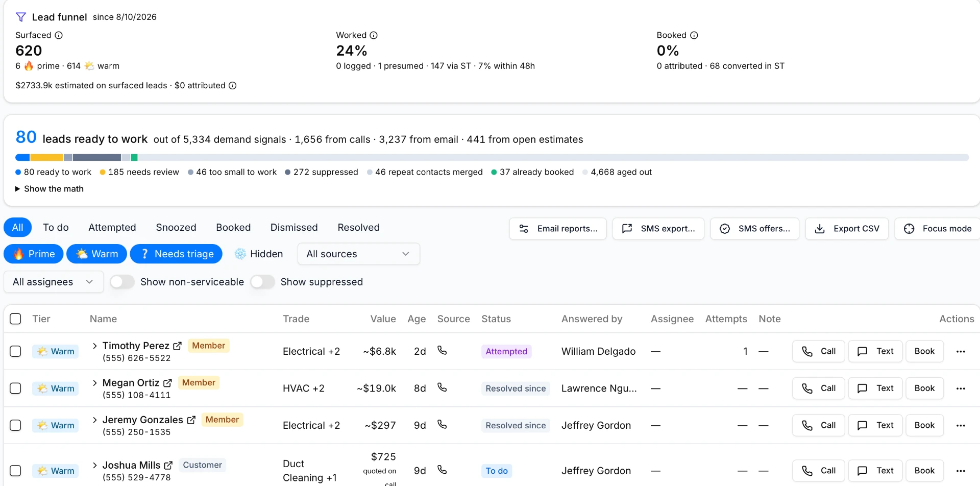
Task: Open more actions menu for Jeremy Gonzales
Action: [x=961, y=425]
